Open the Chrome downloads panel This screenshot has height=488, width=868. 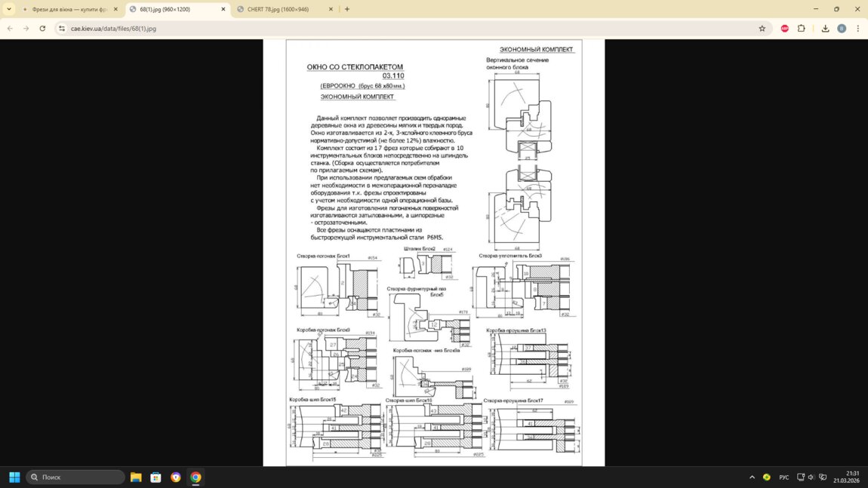point(825,29)
